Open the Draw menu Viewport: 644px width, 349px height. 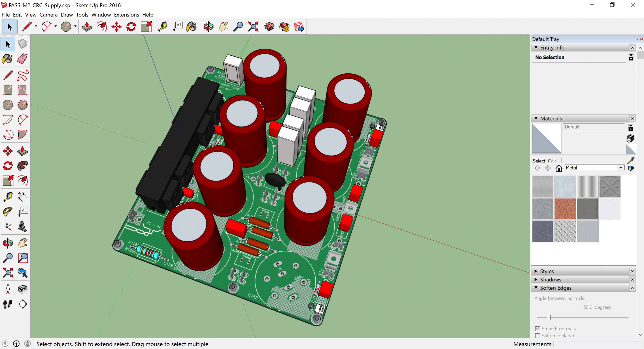(x=67, y=15)
